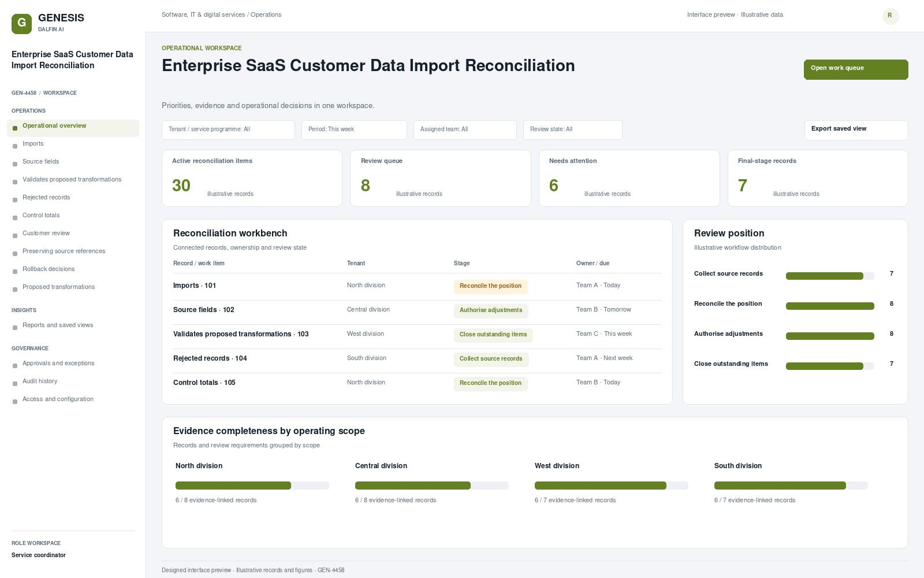Select Operational overview in sidebar
924x578 pixels.
coord(73,128)
